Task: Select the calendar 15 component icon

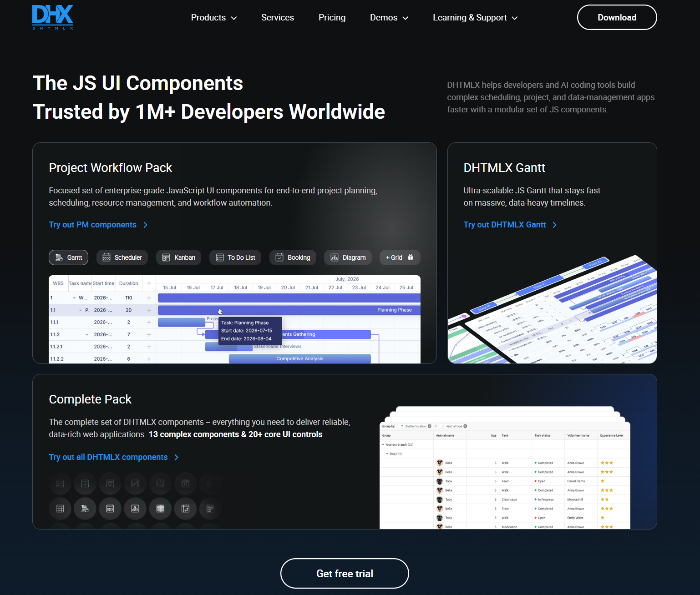Action: point(185,484)
